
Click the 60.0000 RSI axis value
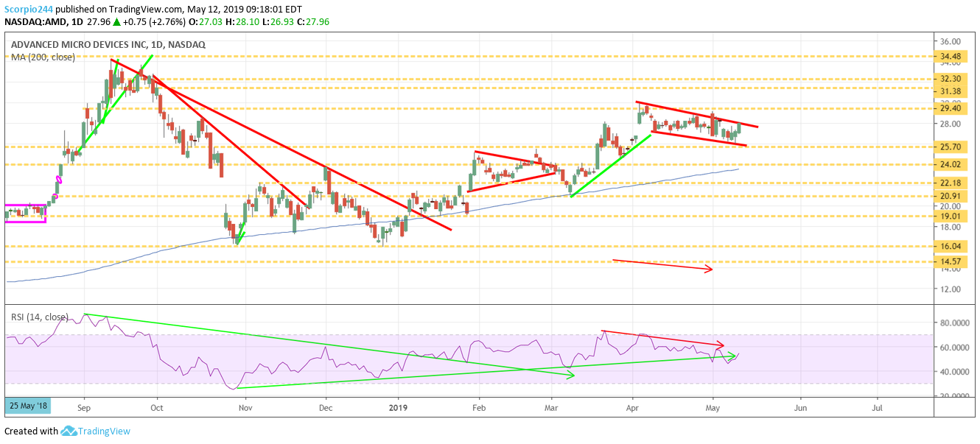pyautogui.click(x=953, y=347)
